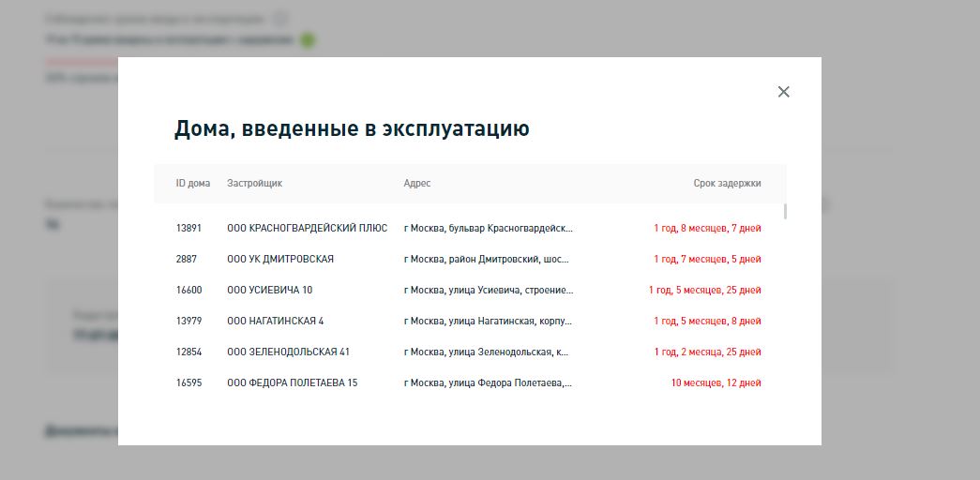Click address on улица Нагатинская
The image size is (980, 480).
pyautogui.click(x=489, y=322)
